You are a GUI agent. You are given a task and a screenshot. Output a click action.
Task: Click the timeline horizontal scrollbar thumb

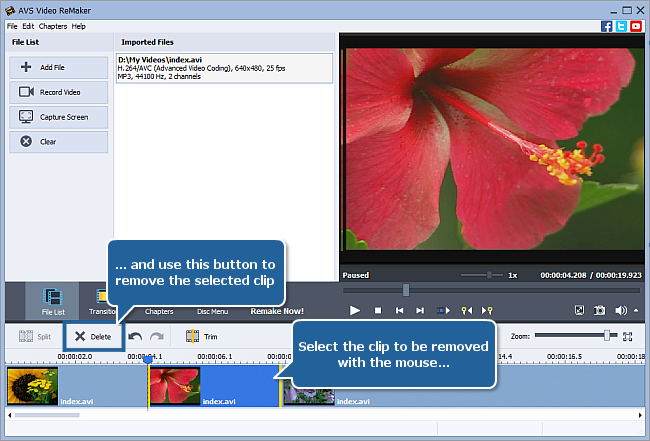47,415
